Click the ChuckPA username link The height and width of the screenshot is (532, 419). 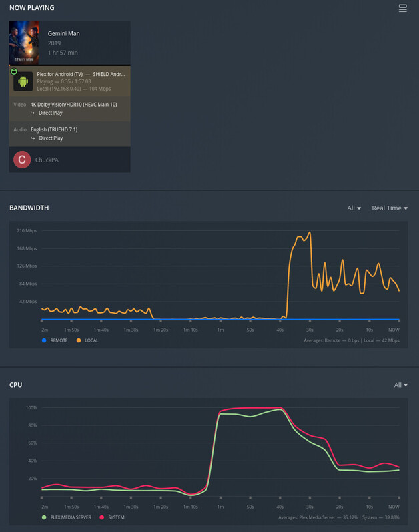(x=47, y=160)
